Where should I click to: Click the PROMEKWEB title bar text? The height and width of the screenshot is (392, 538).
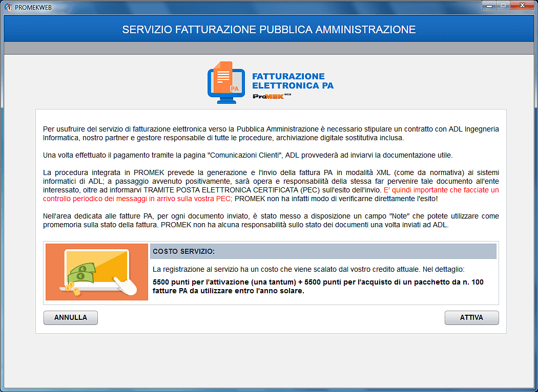point(33,7)
